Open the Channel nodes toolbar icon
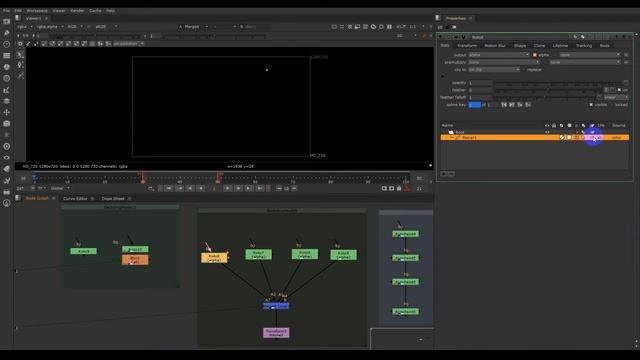 [7, 56]
